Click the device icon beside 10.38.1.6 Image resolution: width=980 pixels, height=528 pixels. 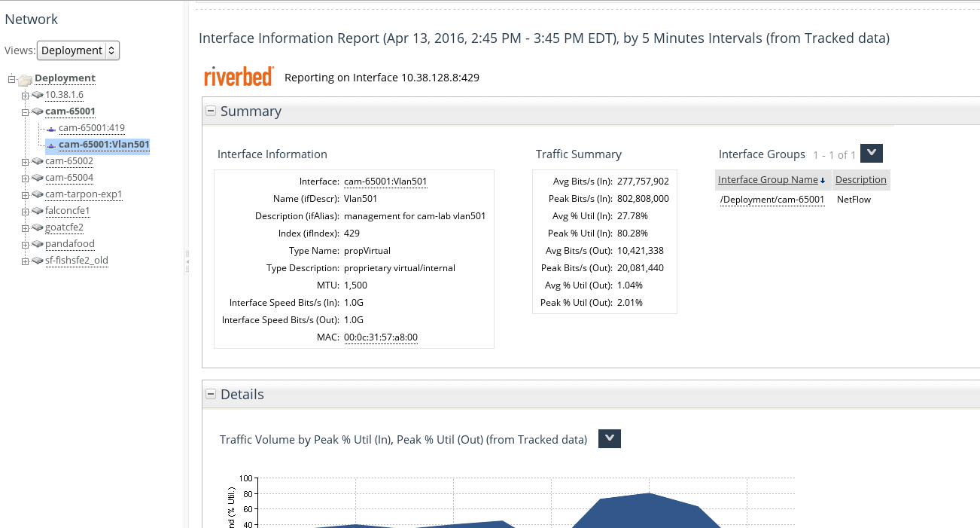pyautogui.click(x=38, y=95)
